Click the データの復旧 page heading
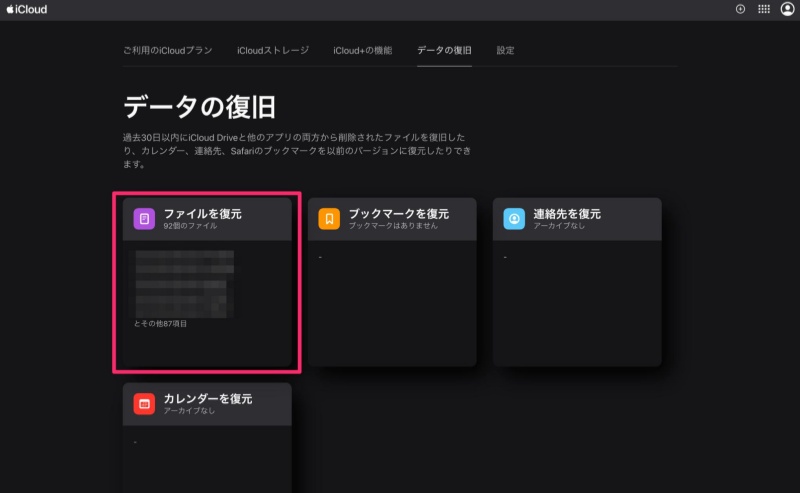This screenshot has height=493, width=800. (199, 107)
